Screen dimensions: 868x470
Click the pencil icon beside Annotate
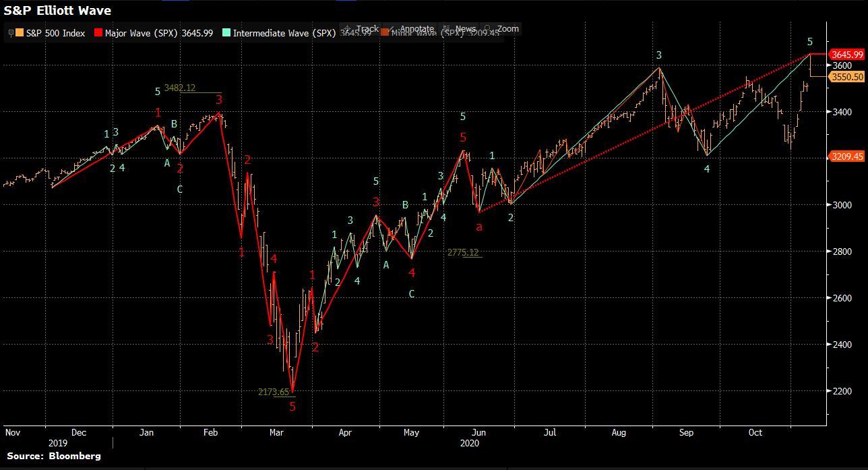click(x=392, y=29)
